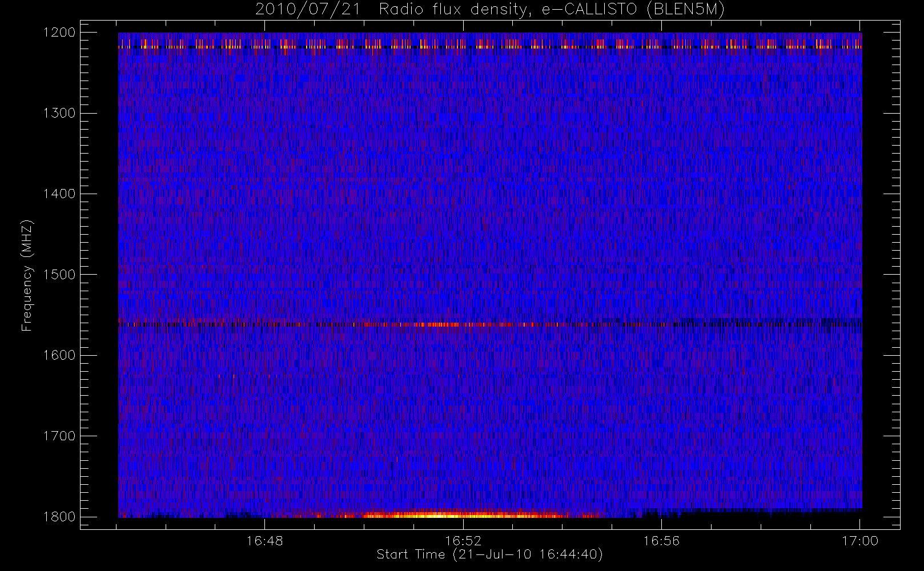The width and height of the screenshot is (924, 571).
Task: Select the 1300 frequency axis label
Action: 60,113
